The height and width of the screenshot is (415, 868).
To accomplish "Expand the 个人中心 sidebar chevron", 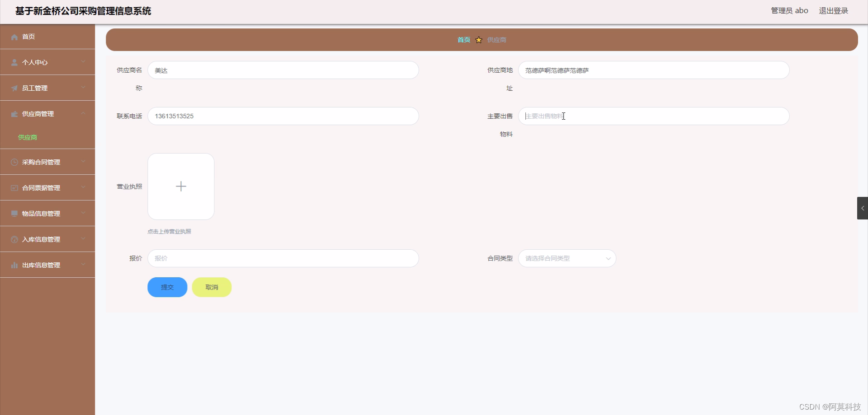I will 83,62.
